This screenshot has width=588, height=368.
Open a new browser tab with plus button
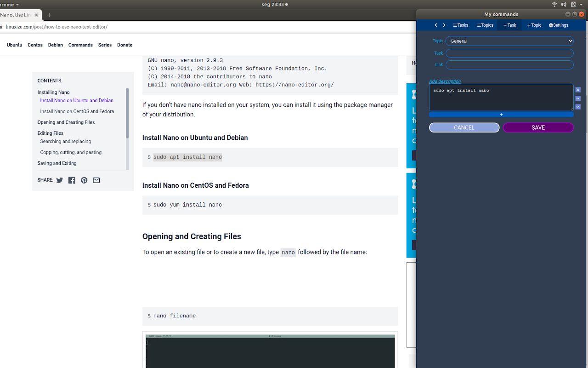pos(50,15)
